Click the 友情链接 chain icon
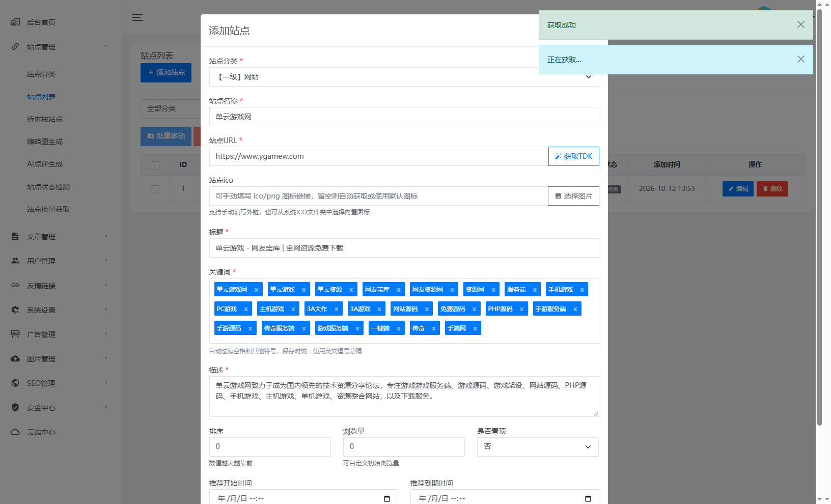Image resolution: width=831 pixels, height=504 pixels. coord(15,285)
